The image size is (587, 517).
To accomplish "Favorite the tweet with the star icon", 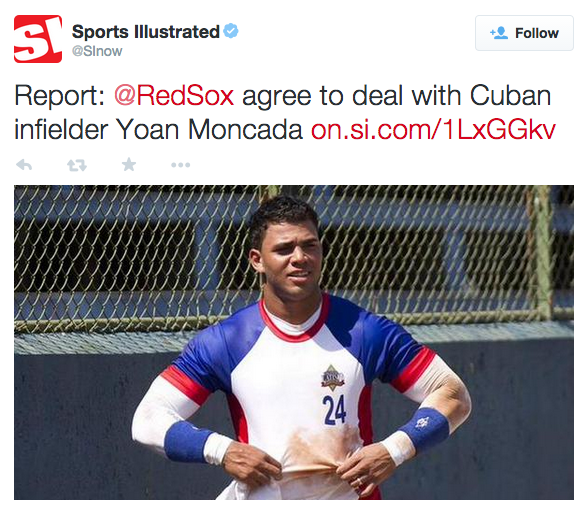I will tap(129, 164).
